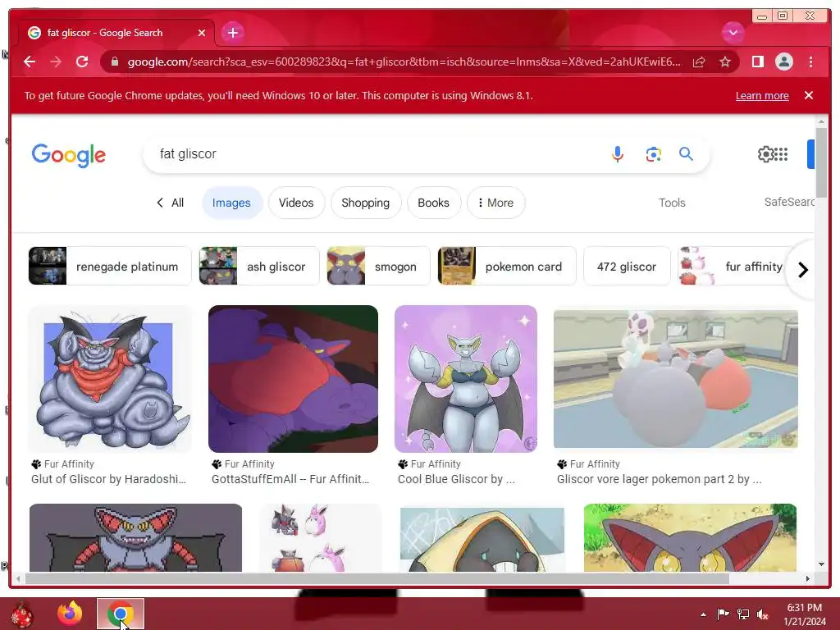
Task: Open the Google apps grid
Action: 782,154
